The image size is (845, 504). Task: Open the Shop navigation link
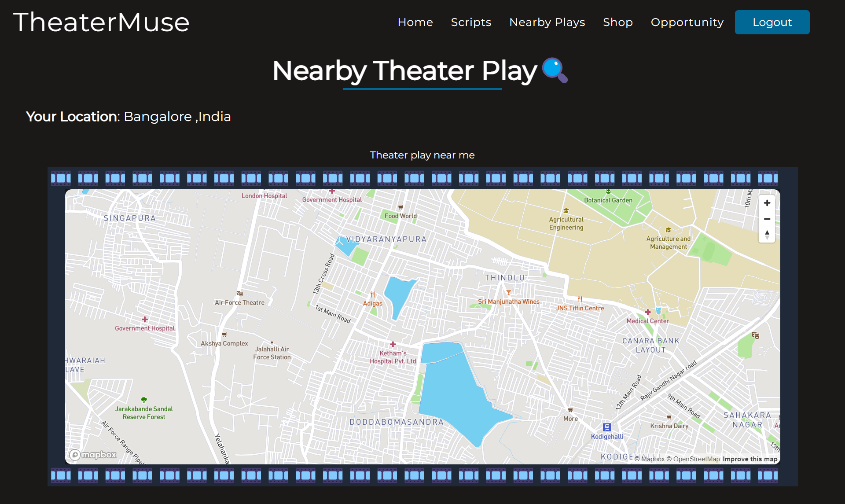pos(617,22)
